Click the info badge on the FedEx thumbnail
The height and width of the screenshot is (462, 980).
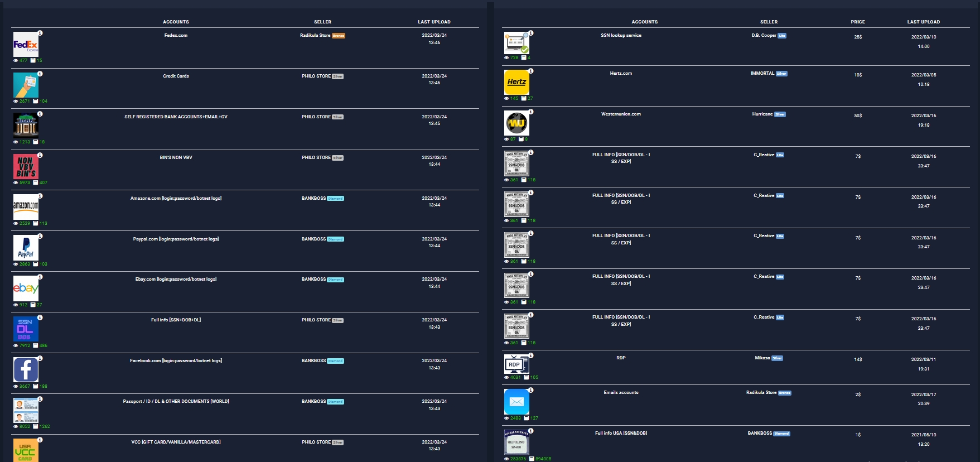[40, 33]
